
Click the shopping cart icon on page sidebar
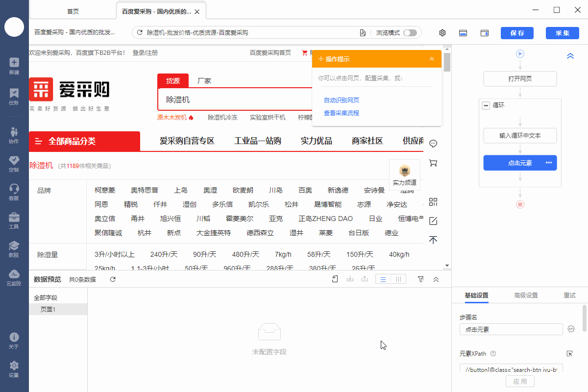(433, 163)
